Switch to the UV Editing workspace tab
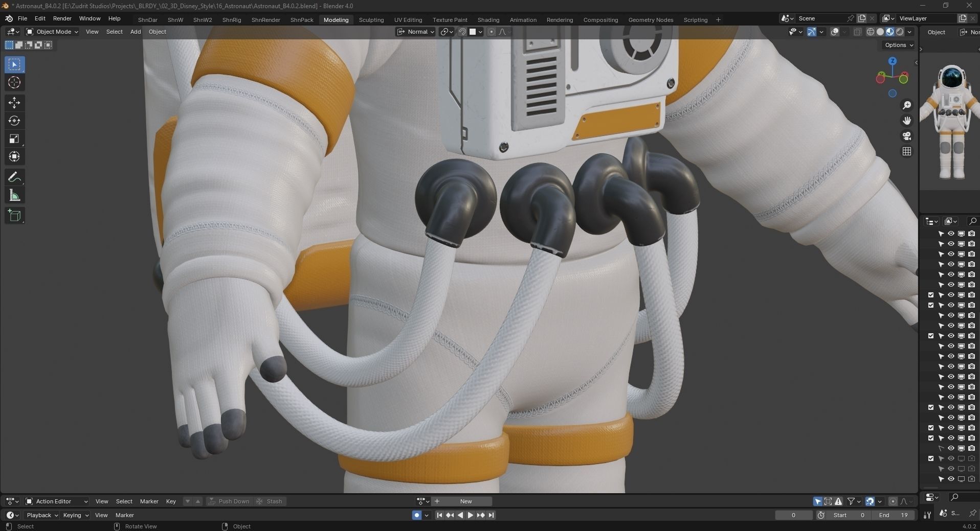Image resolution: width=980 pixels, height=531 pixels. click(x=408, y=20)
